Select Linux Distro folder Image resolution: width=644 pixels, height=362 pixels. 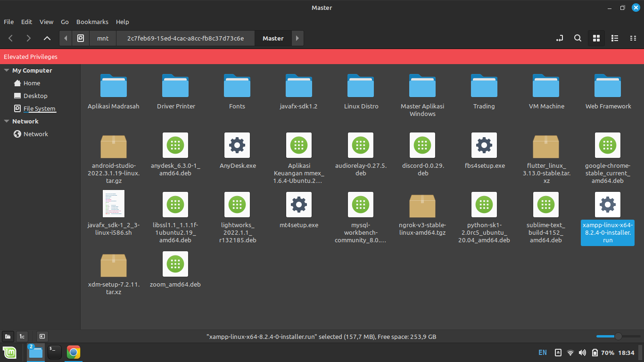[x=361, y=92]
